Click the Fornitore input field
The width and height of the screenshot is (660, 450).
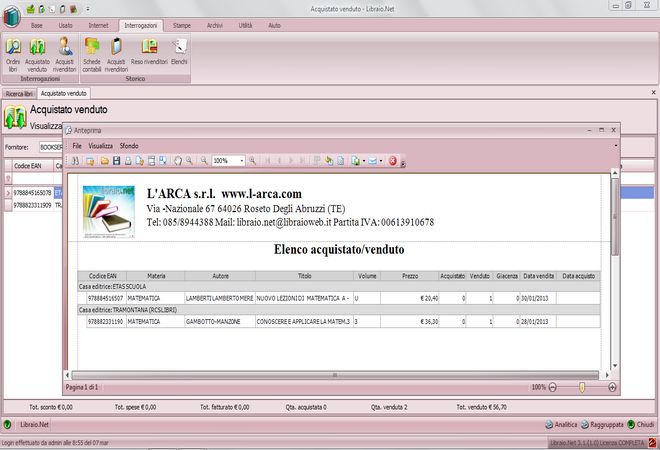tap(51, 147)
